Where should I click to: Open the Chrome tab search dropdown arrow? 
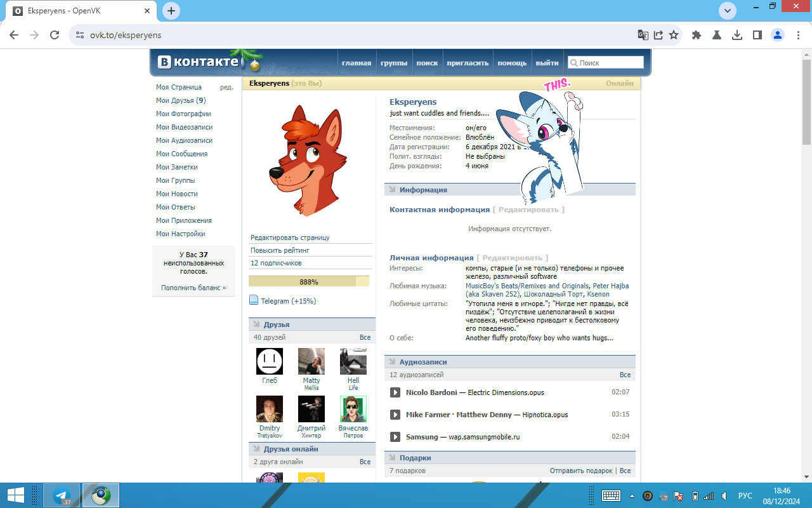coord(728,11)
